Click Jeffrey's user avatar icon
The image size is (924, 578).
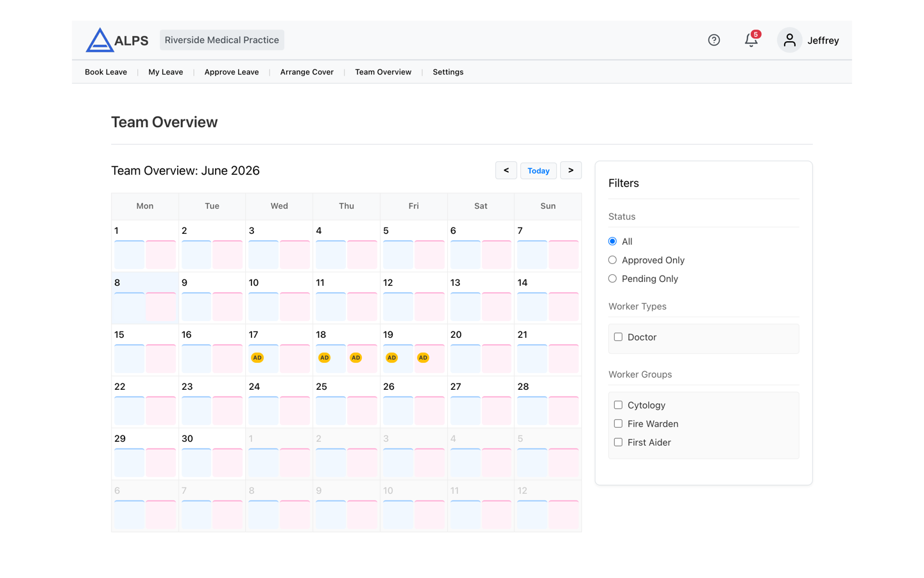click(x=789, y=40)
